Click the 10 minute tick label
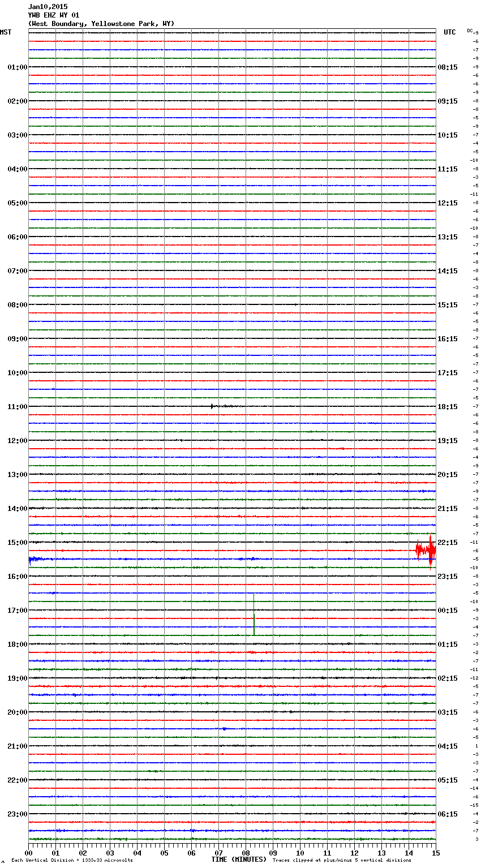The height and width of the screenshot is (868, 481). (300, 853)
